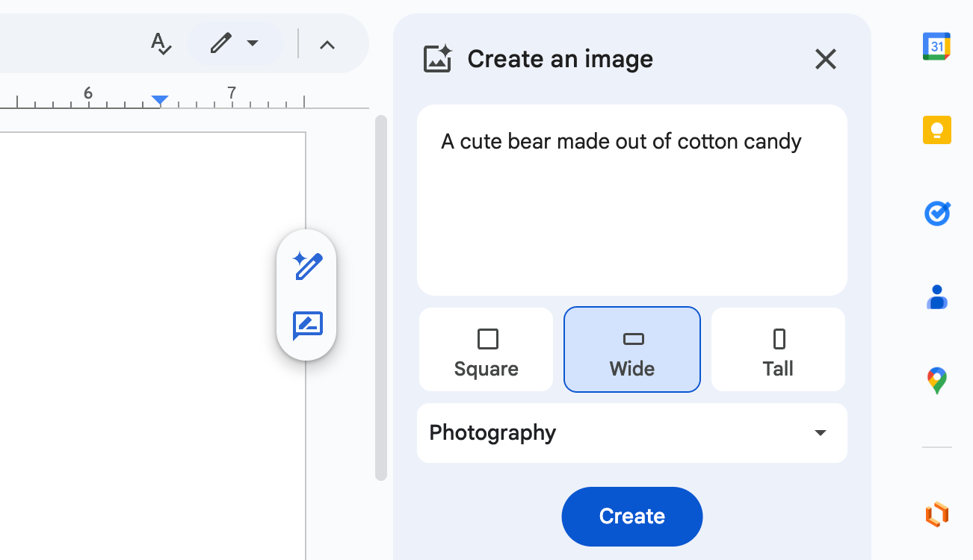
Task: Click the 7 mark on the ruler
Action: pyautogui.click(x=232, y=93)
